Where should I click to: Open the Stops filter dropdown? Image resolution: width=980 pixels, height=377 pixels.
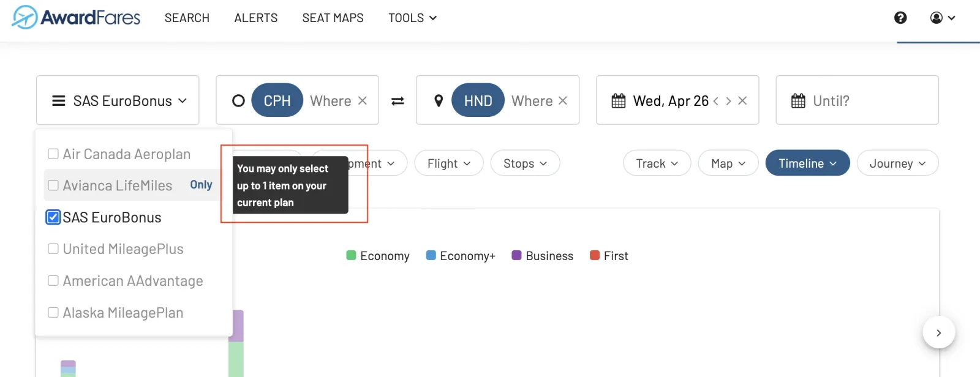525,163
